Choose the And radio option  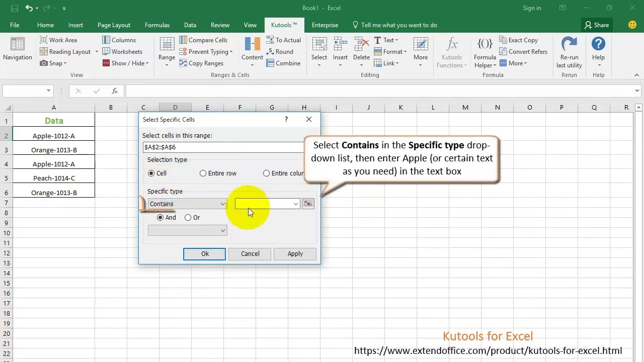(x=160, y=218)
